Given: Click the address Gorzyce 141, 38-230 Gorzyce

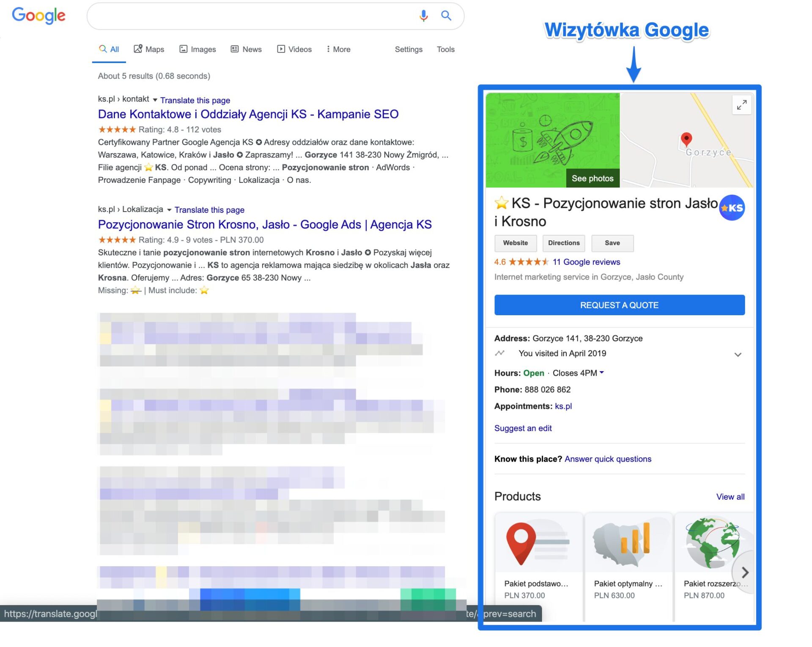Looking at the screenshot, I should [x=587, y=339].
